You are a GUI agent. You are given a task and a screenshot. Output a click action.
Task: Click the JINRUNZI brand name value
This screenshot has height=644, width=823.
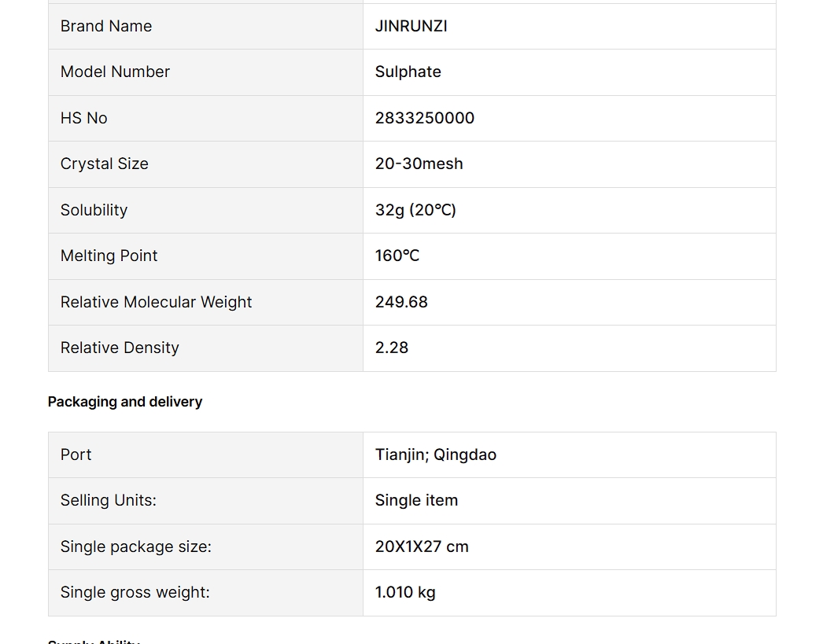coord(411,26)
